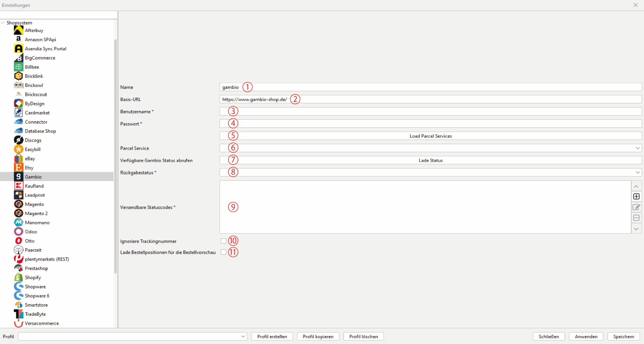
Task: Click the Kaufland red K icon
Action: click(18, 186)
